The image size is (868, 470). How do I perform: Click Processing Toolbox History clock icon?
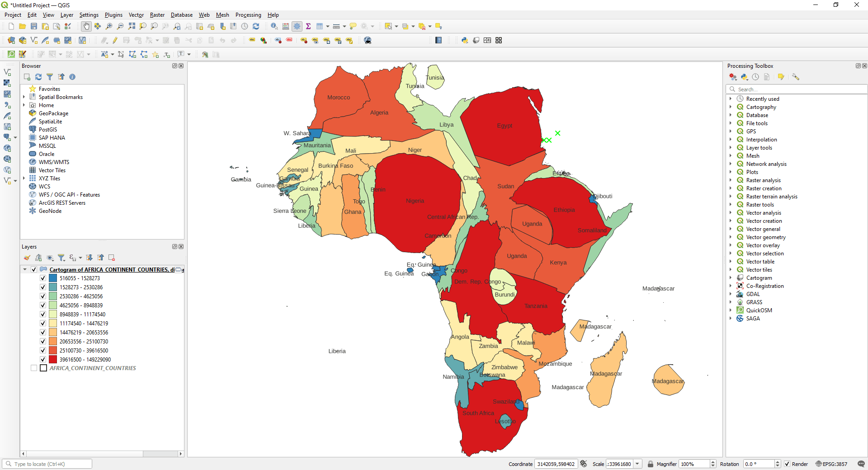click(755, 77)
